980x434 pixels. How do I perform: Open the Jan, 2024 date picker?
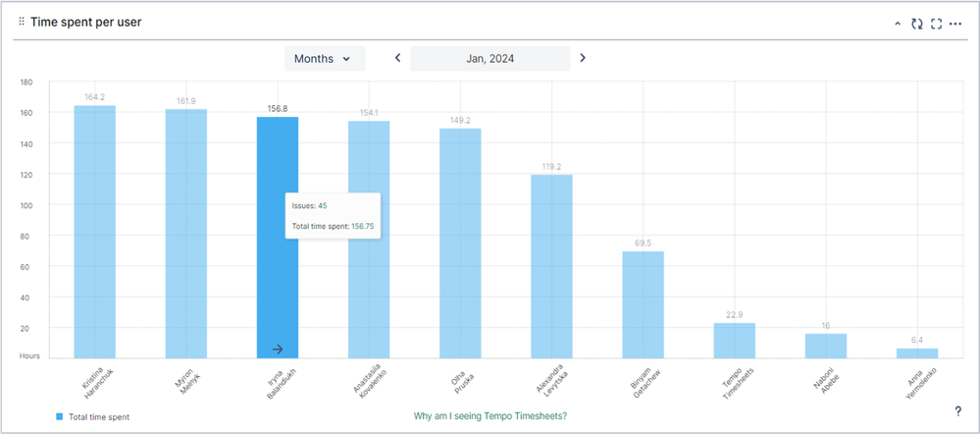point(490,59)
